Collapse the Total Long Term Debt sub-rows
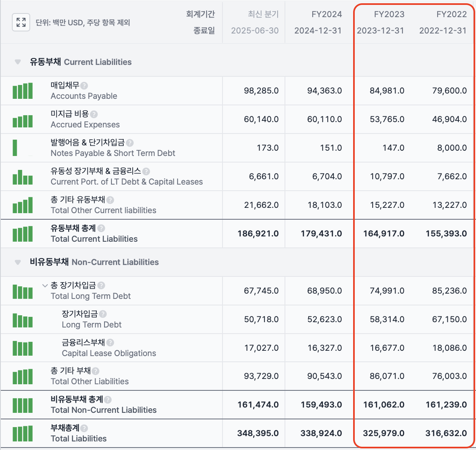The width and height of the screenshot is (476, 450). pyautogui.click(x=45, y=286)
